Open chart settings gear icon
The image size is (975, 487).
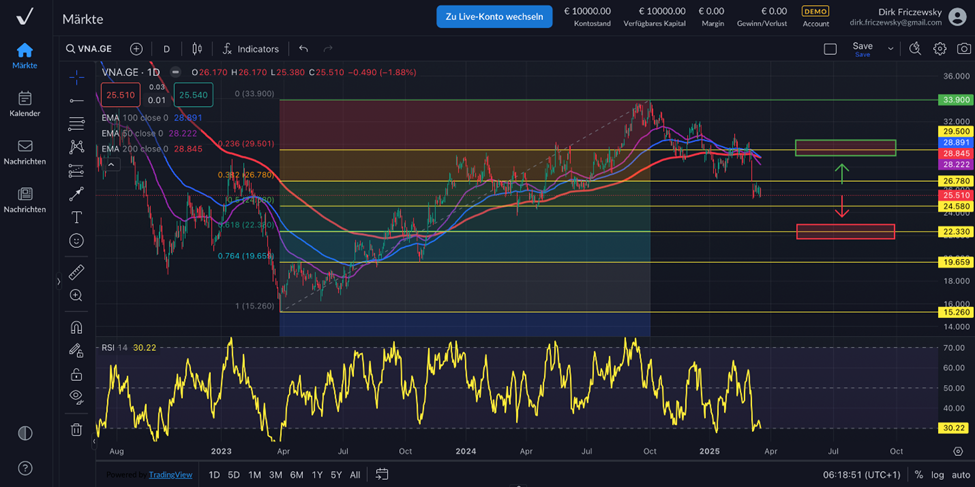[x=939, y=49]
